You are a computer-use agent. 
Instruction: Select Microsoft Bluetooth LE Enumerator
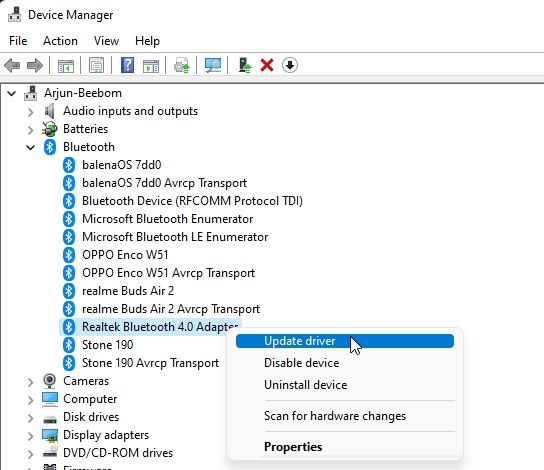click(x=175, y=237)
